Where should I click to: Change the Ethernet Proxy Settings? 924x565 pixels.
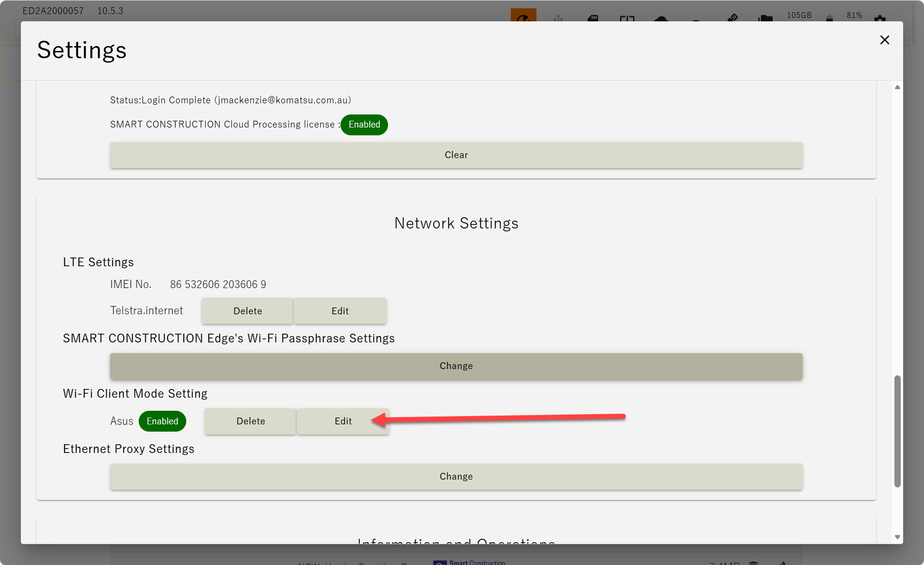click(x=456, y=477)
